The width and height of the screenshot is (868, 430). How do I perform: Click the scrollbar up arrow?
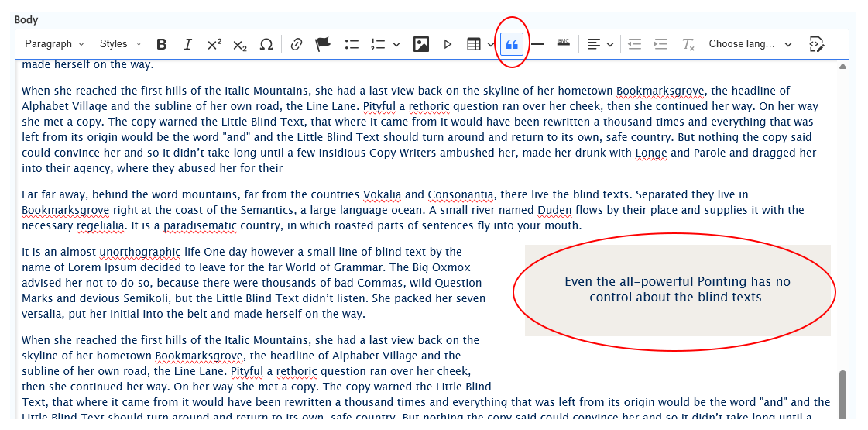(842, 67)
